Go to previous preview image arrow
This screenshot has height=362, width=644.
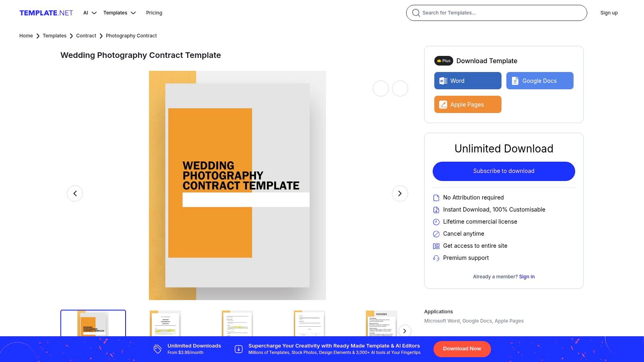(x=75, y=193)
